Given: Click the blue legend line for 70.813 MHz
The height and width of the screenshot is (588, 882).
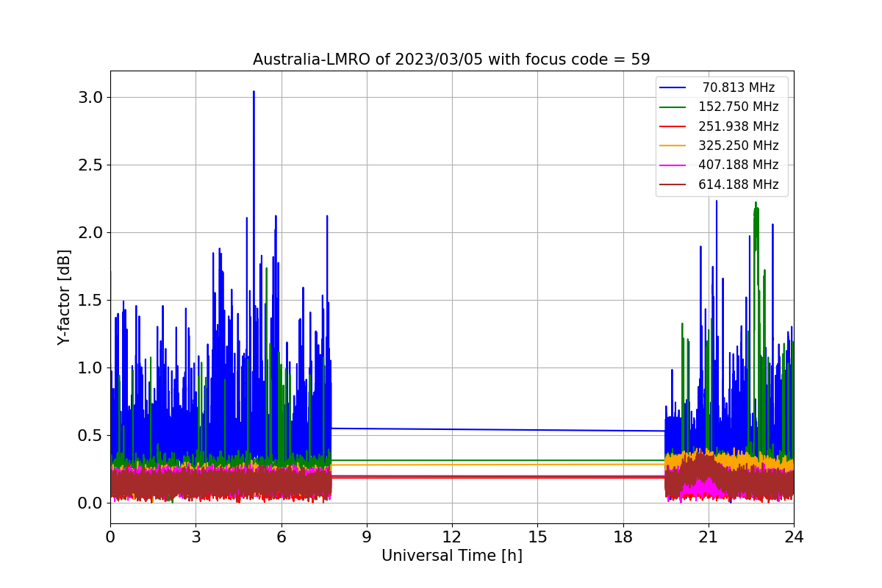Looking at the screenshot, I should pyautogui.click(x=673, y=87).
